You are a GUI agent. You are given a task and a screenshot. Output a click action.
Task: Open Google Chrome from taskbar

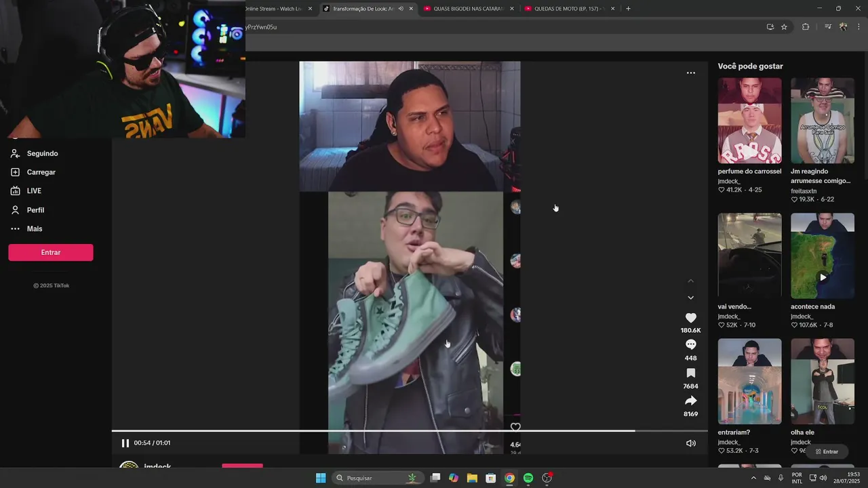pos(509,478)
